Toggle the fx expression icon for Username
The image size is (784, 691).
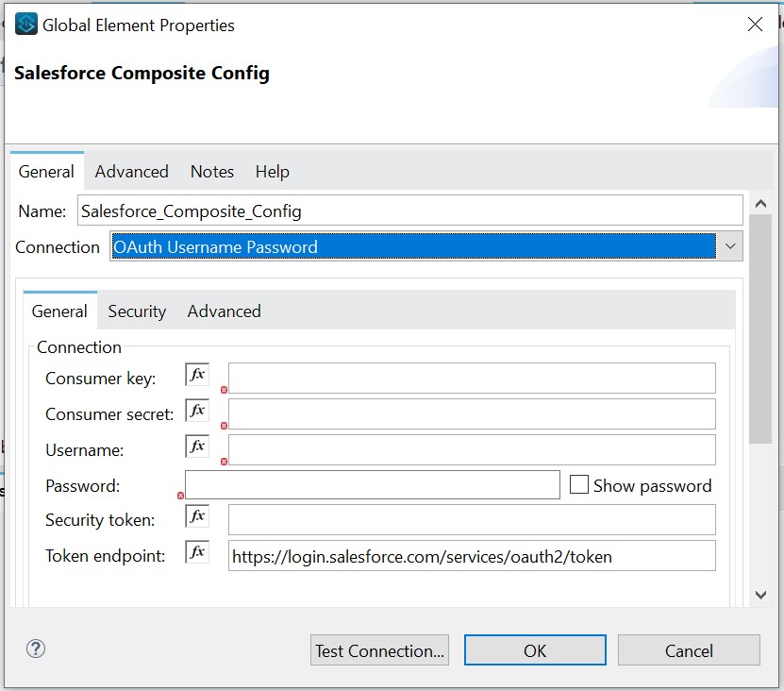point(197,446)
